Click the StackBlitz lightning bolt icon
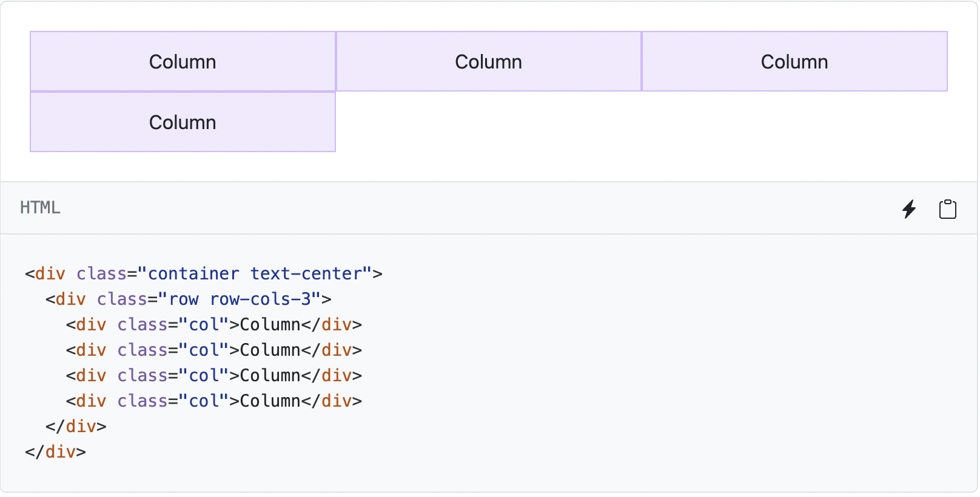Image resolution: width=980 pixels, height=497 pixels. (x=908, y=209)
